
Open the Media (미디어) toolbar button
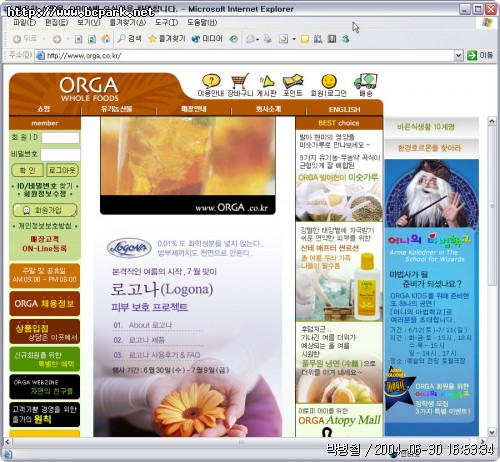tap(207, 39)
